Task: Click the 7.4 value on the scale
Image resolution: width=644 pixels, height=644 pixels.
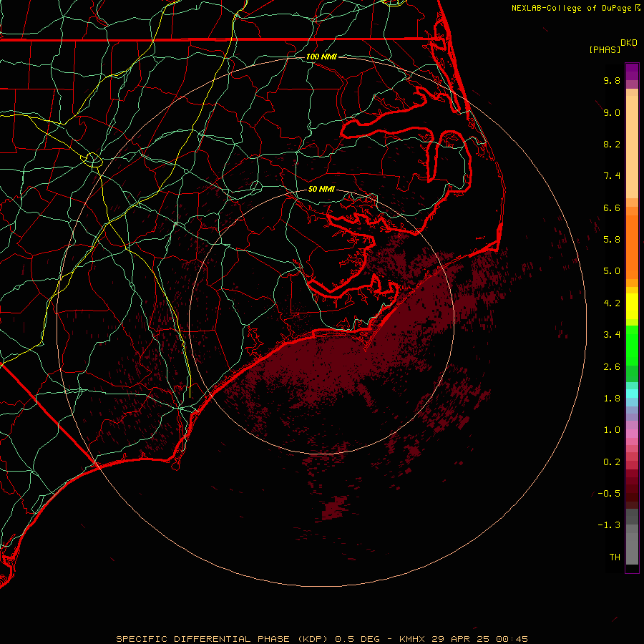Action: point(612,176)
